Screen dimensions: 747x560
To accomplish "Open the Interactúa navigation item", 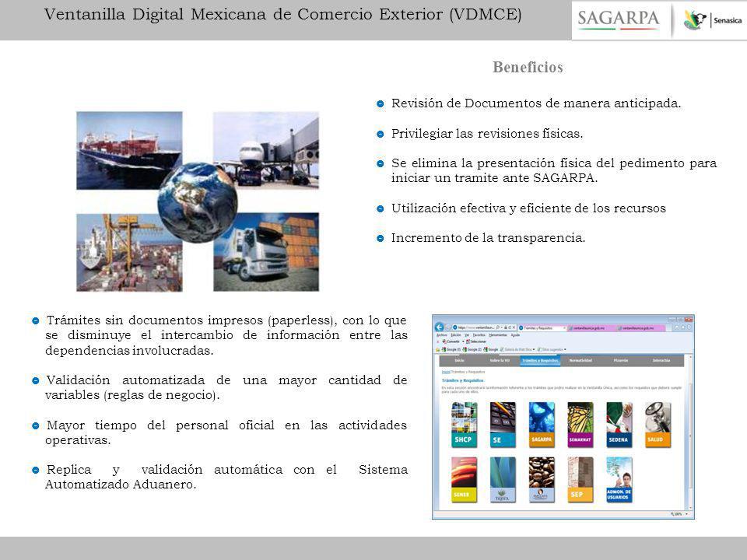I will click(661, 360).
